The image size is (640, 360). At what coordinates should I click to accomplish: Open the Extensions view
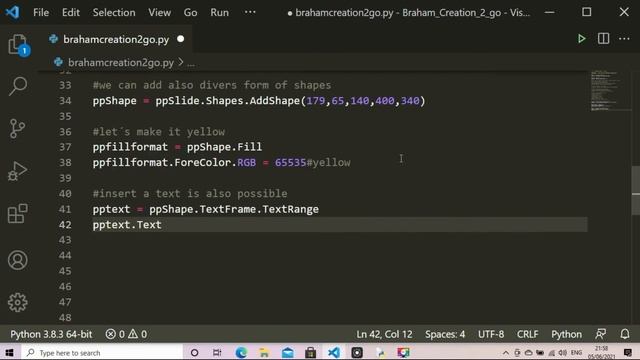click(18, 213)
